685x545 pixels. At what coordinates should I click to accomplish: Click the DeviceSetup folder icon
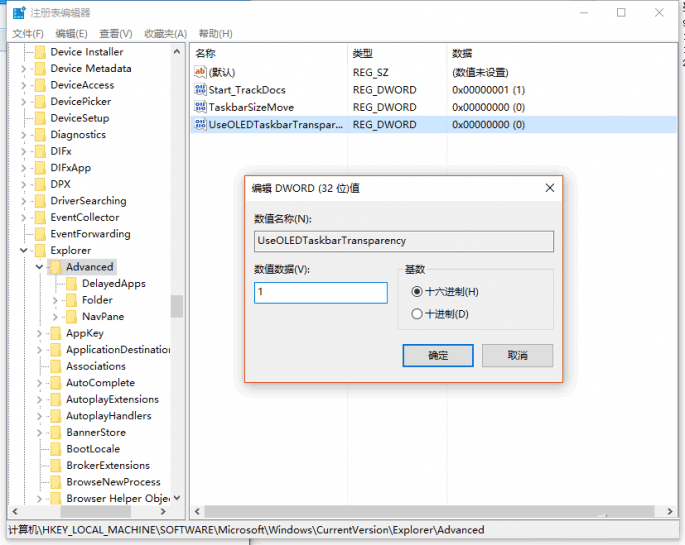pyautogui.click(x=40, y=118)
